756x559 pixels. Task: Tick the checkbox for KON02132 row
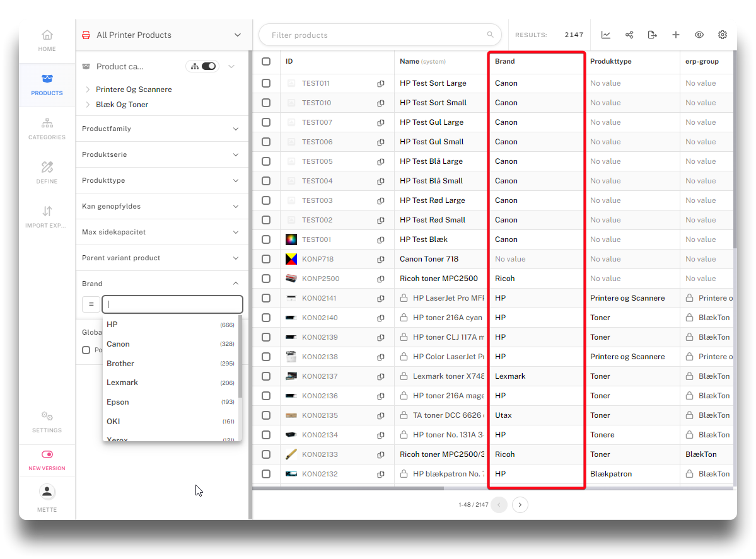pyautogui.click(x=266, y=474)
